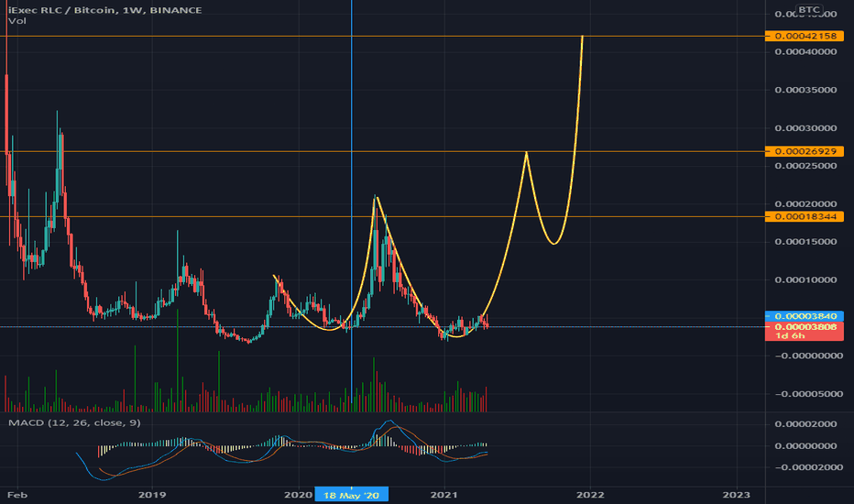Viewport: 854px width, 504px height.
Task: Click the 18 May '20 date marker
Action: [351, 495]
